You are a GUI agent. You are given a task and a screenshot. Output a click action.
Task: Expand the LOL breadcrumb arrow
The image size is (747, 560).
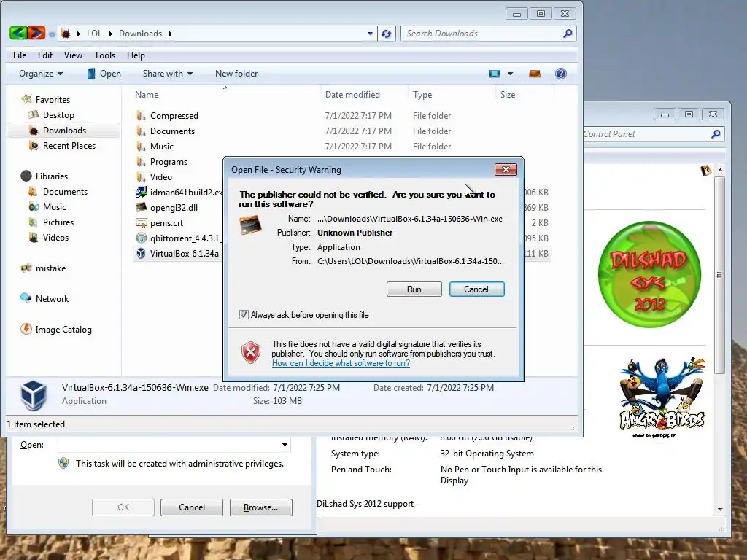[111, 34]
